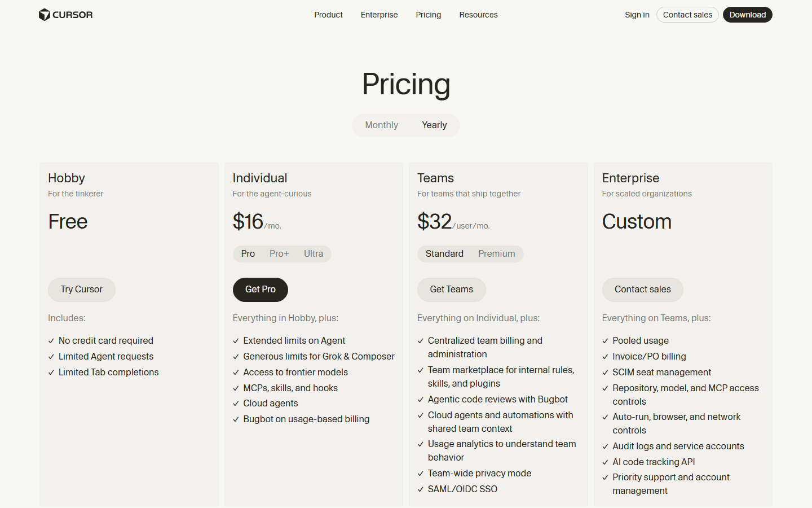Expand the Resources navigation menu

478,15
